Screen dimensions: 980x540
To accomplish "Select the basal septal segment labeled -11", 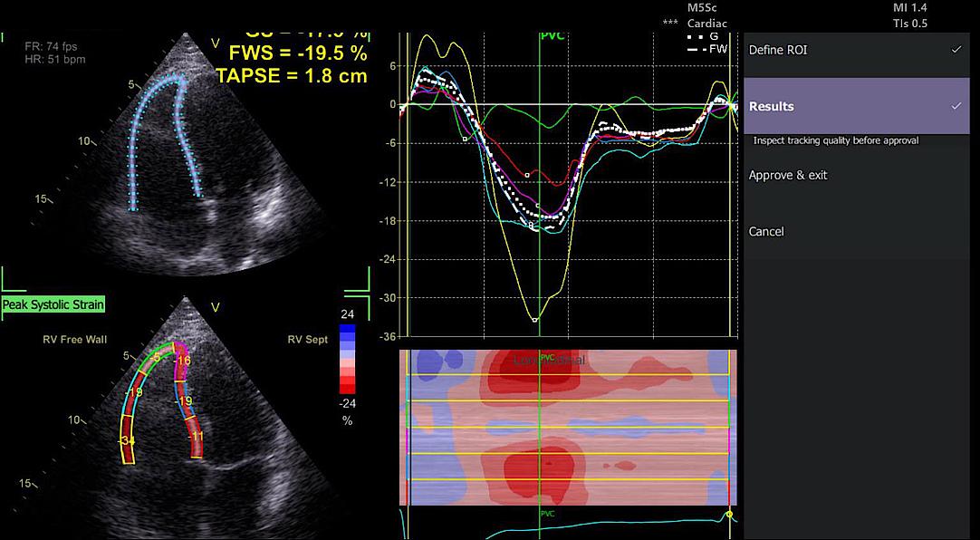I will coord(197,437).
